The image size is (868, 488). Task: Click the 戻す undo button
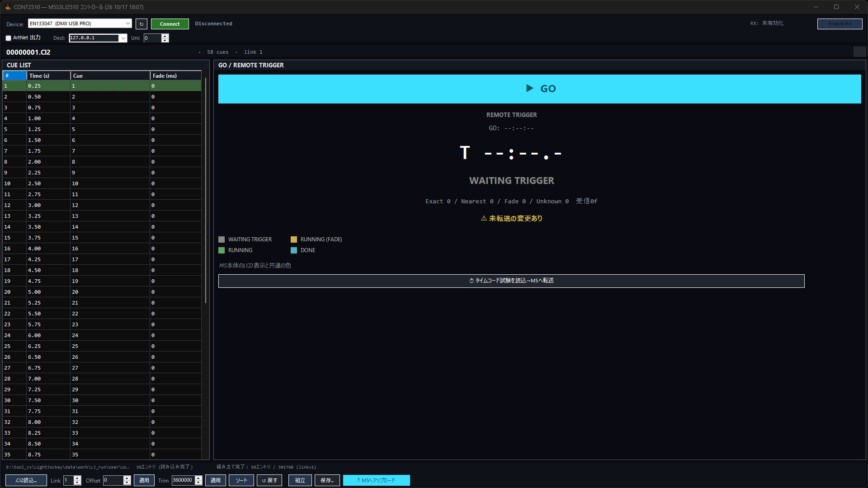[269, 480]
